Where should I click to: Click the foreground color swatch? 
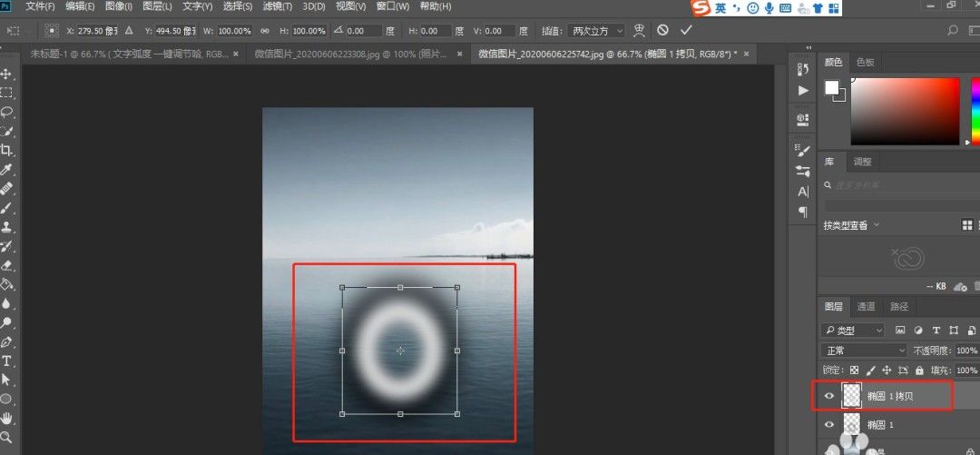[831, 87]
